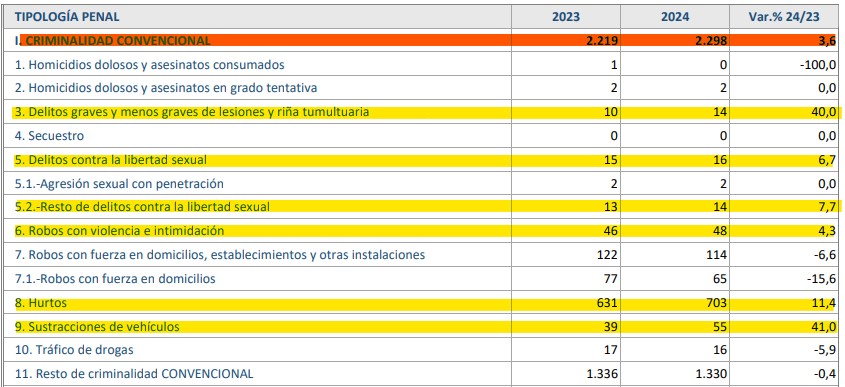This screenshot has width=845, height=387.
Task: Select the 2.298 total for 2024
Action: [711, 40]
